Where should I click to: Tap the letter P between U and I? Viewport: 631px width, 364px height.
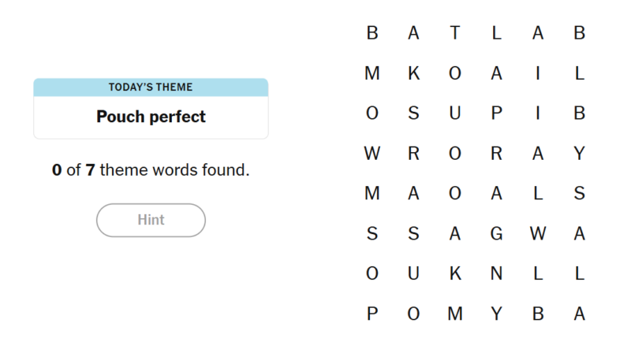496,113
